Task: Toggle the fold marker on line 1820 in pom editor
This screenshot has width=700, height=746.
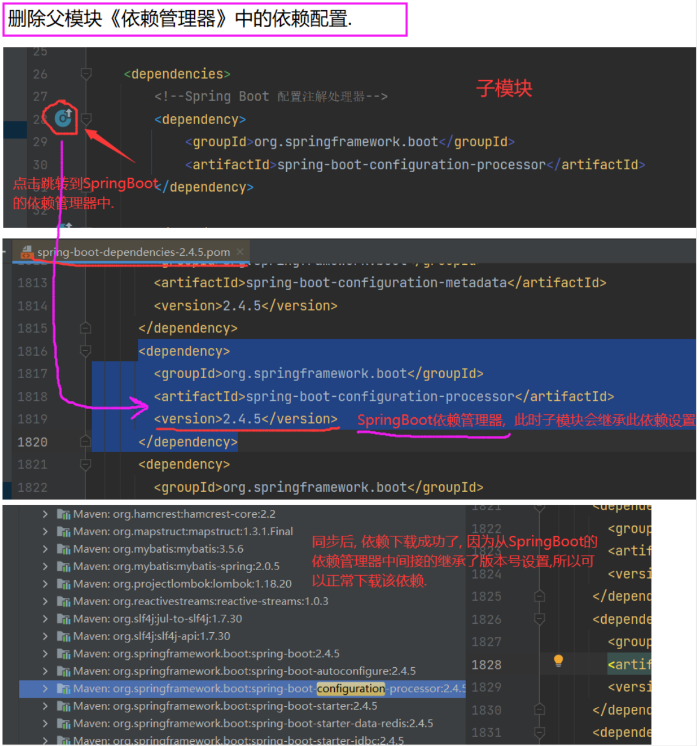Action: pos(86,442)
